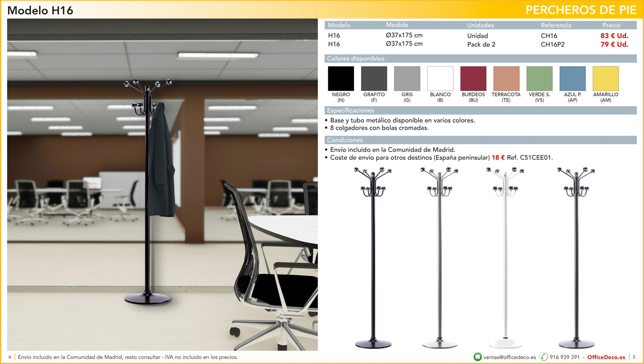Click the ventas@officedeco.es email address

[509, 357]
